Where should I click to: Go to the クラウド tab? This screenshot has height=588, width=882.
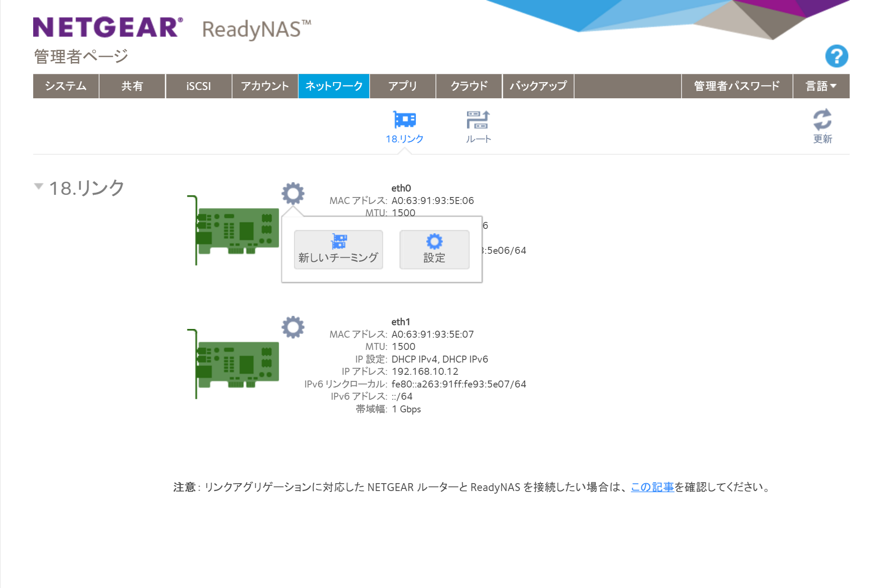pyautogui.click(x=469, y=86)
